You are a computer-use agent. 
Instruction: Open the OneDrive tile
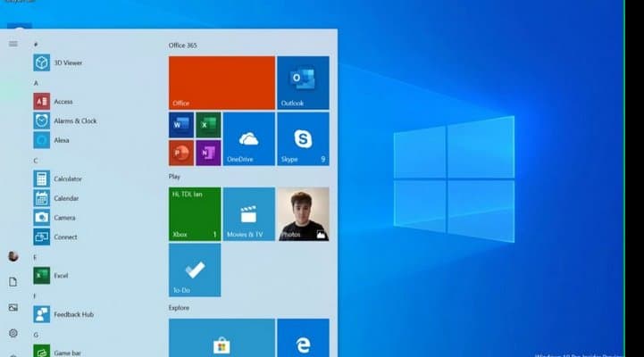coord(249,139)
